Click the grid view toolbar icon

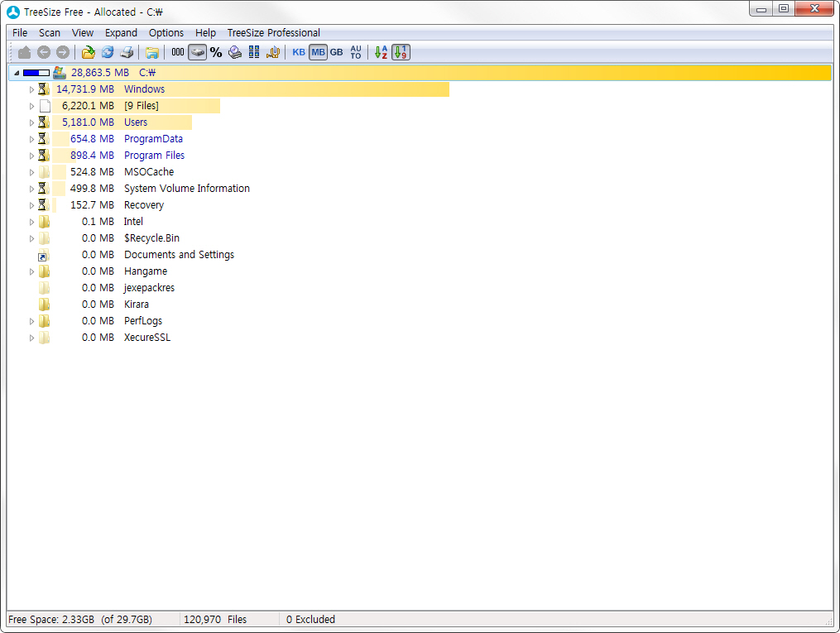pos(254,52)
